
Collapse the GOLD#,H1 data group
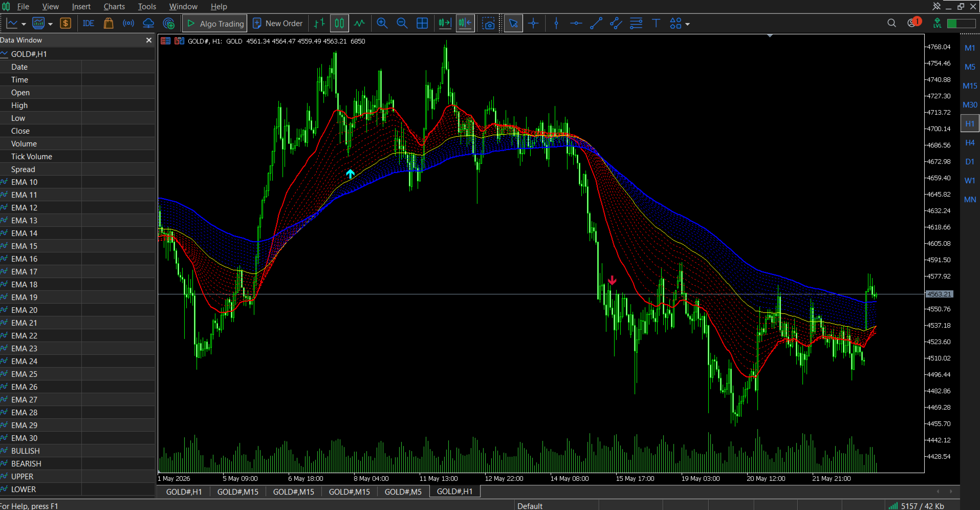click(x=4, y=54)
